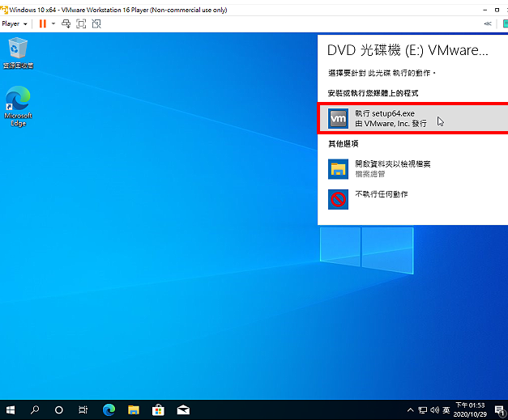Show hidden system tray icons
Image resolution: width=508 pixels, height=420 pixels.
click(410, 410)
